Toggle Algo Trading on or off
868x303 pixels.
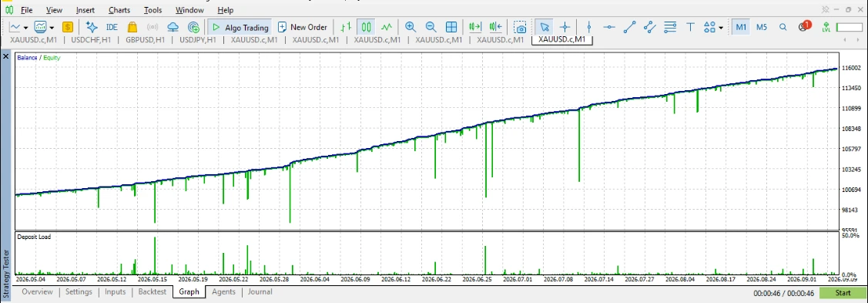240,27
